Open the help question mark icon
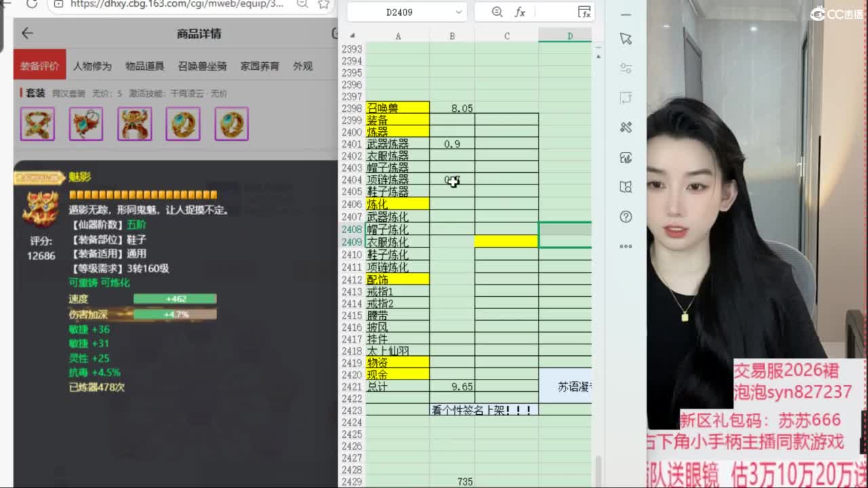The height and width of the screenshot is (488, 868). [626, 217]
